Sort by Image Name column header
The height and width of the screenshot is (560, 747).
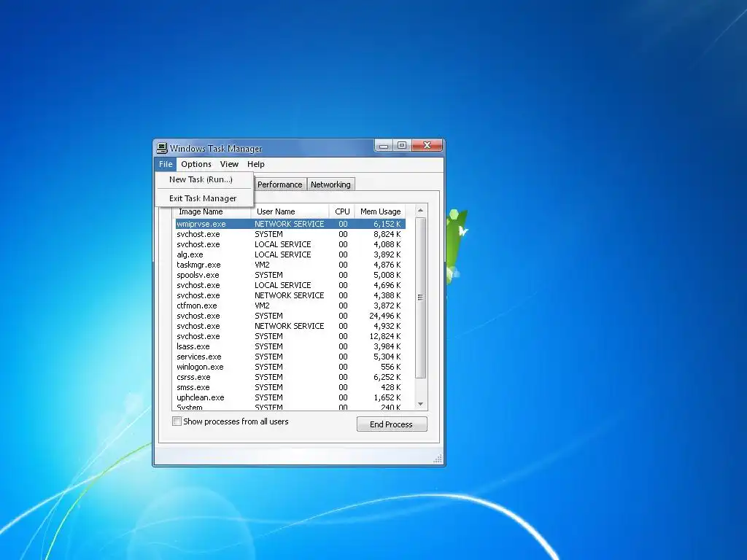(x=212, y=211)
